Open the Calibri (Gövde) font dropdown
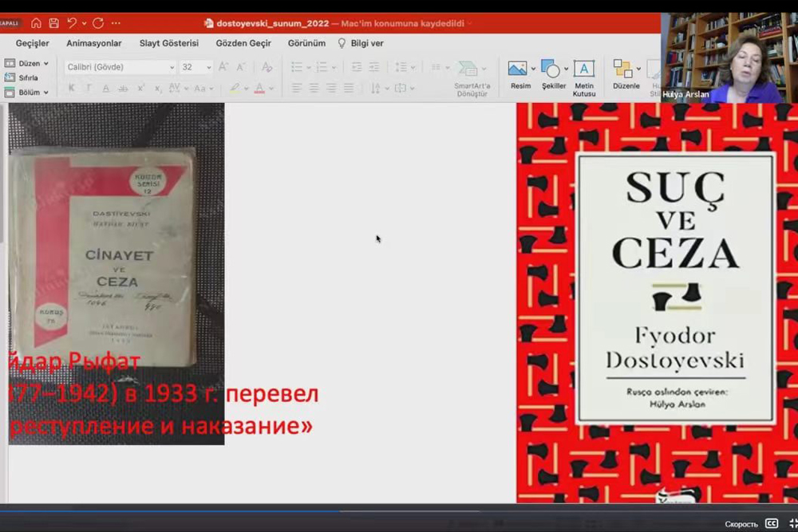The image size is (798, 532). 120,67
